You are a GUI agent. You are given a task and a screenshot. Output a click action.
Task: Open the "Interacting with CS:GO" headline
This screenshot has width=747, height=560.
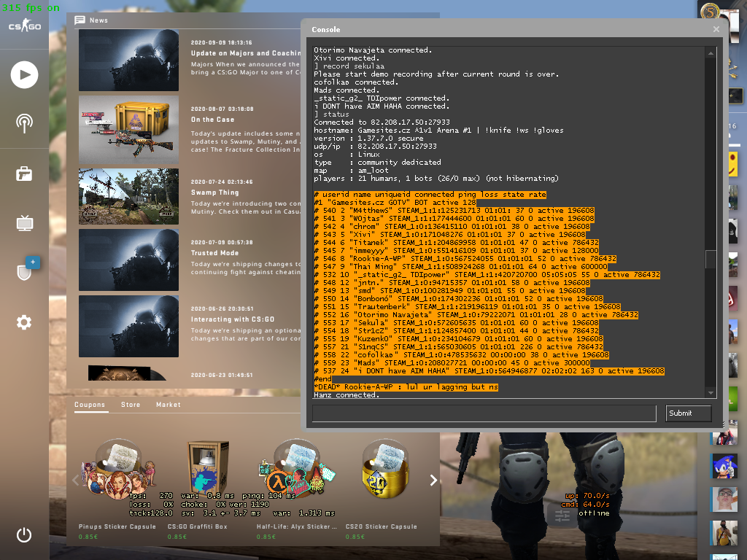point(233,319)
